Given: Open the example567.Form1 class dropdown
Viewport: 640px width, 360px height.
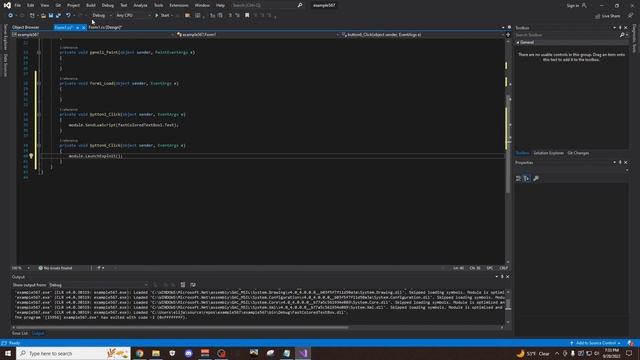Looking at the screenshot, I should pos(258,35).
